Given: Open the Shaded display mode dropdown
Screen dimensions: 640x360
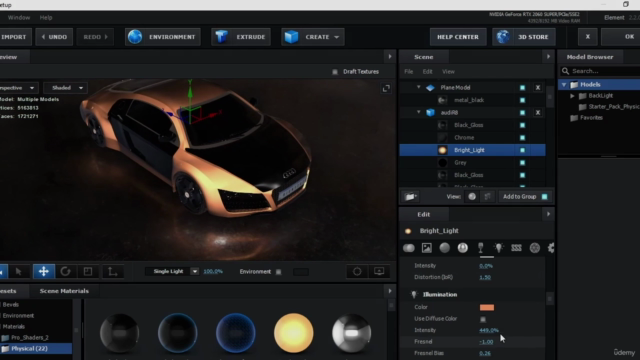Looking at the screenshot, I should tap(65, 88).
